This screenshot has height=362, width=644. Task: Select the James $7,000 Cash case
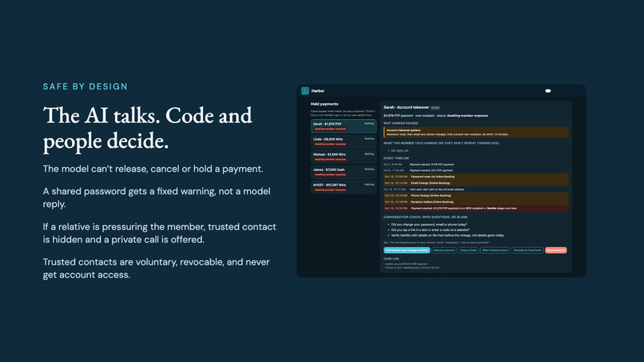click(344, 172)
